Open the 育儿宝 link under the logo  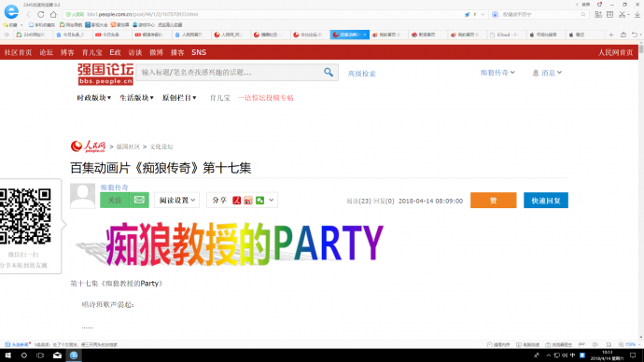(219, 98)
